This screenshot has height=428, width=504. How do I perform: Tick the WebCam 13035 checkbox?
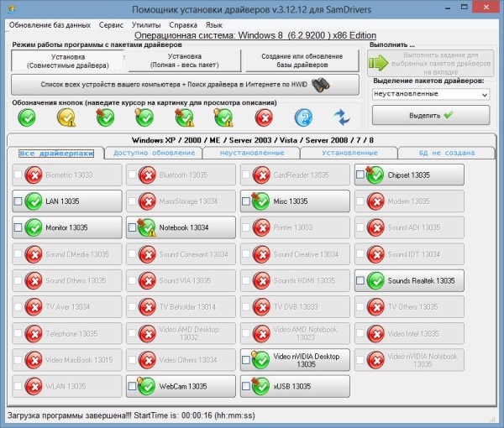132,387
